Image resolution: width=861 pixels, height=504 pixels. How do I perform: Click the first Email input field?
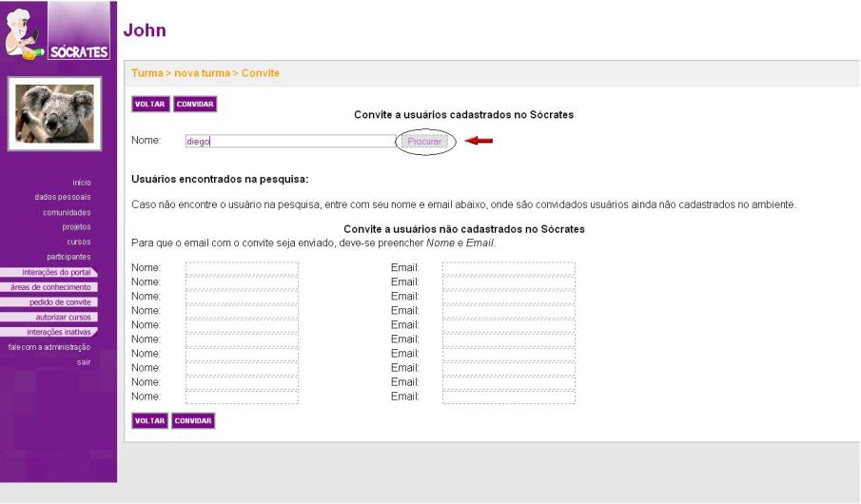click(x=508, y=268)
